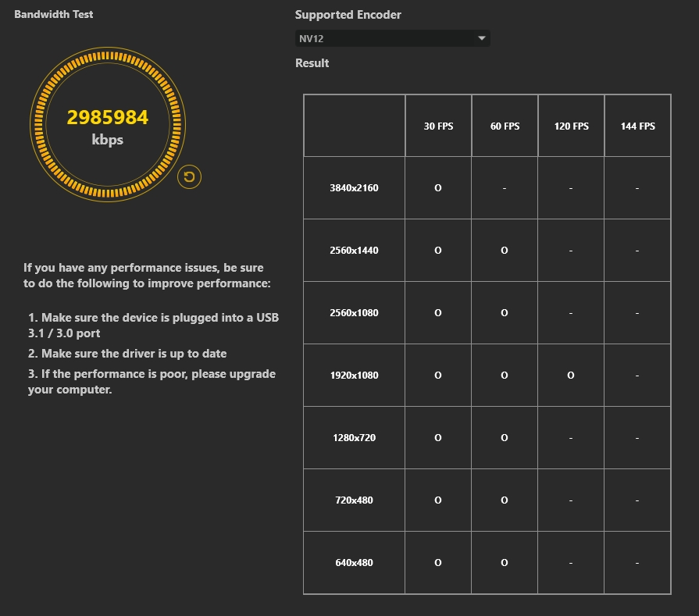Restart the bandwidth test with refresh icon
This screenshot has width=699, height=616.
(189, 177)
